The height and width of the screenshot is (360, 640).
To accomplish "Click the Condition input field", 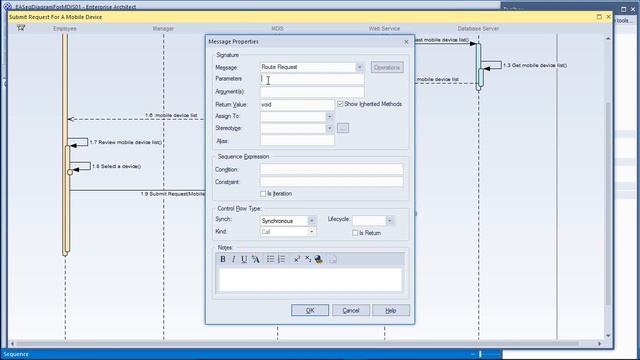I will (x=331, y=169).
